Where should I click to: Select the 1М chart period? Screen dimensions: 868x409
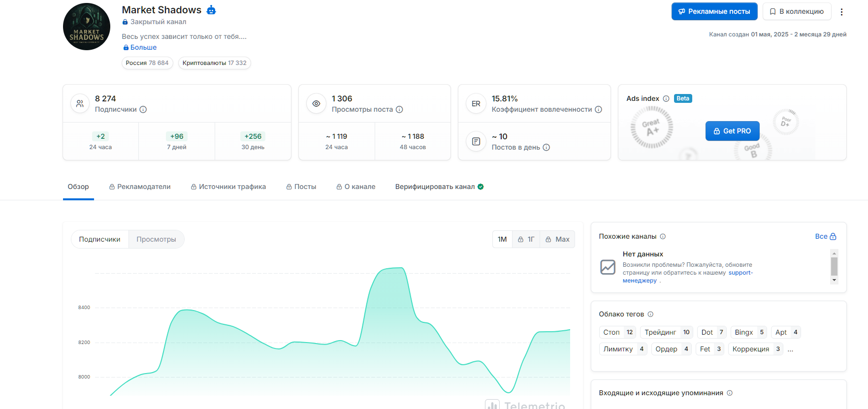pyautogui.click(x=502, y=239)
